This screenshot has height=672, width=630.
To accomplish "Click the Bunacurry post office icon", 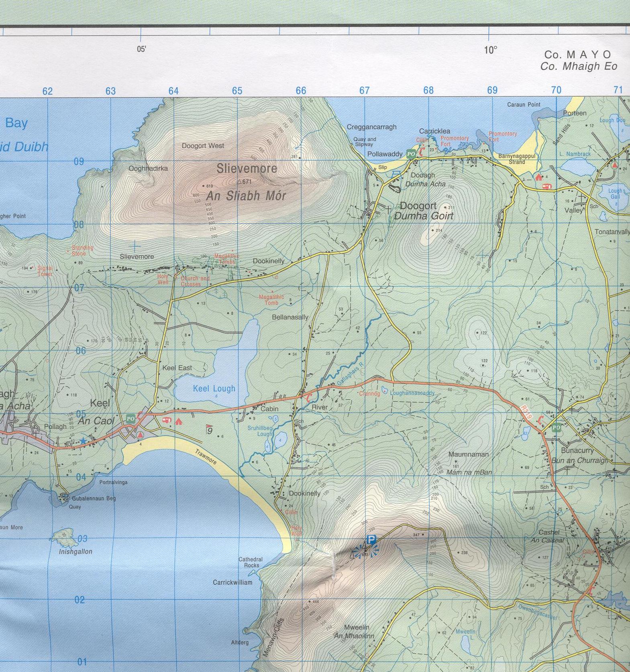I will tap(556, 428).
